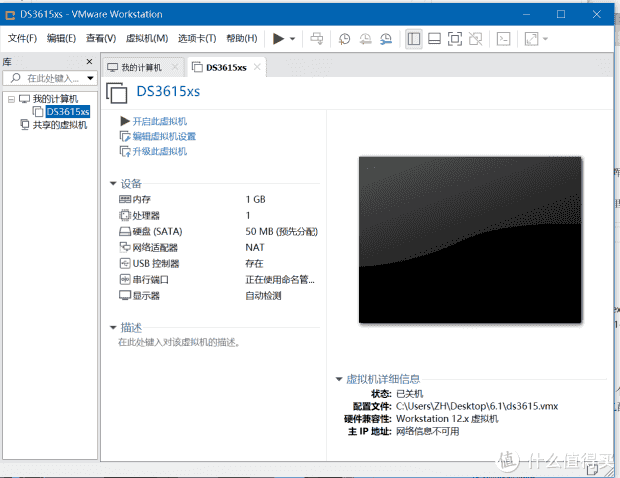
Task: Switch to the 我的计算机 tab
Action: coord(141,68)
